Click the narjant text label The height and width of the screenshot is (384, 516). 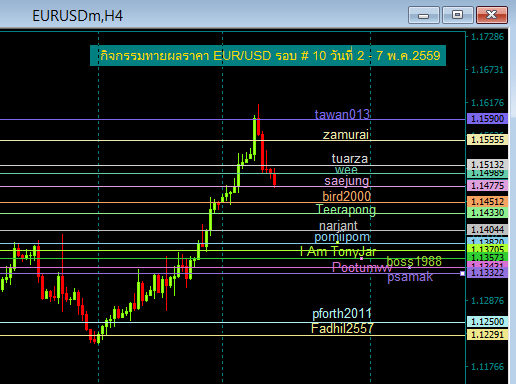point(338,226)
